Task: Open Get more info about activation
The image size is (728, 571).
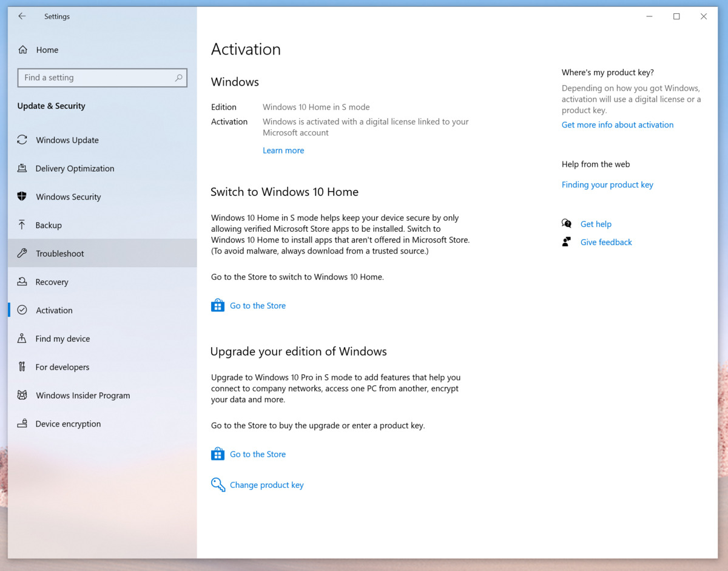Action: 618,124
